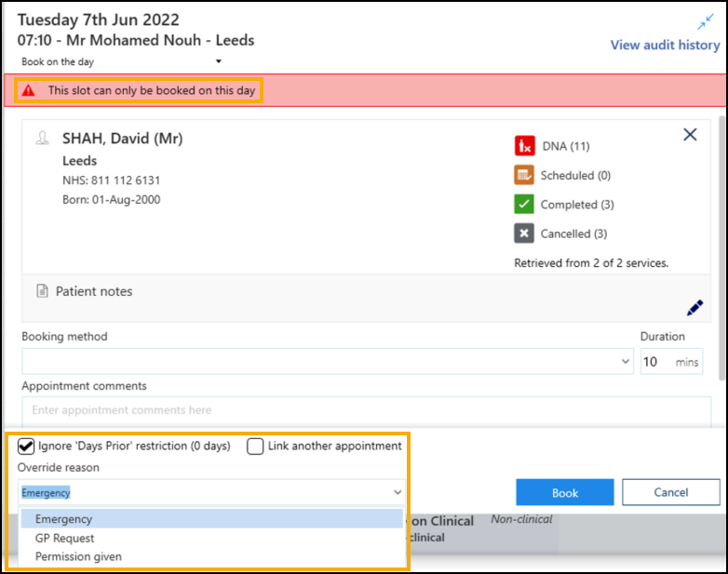Image resolution: width=728 pixels, height=574 pixels.
Task: Edit patient notes with pencil icon
Action: pos(694,308)
